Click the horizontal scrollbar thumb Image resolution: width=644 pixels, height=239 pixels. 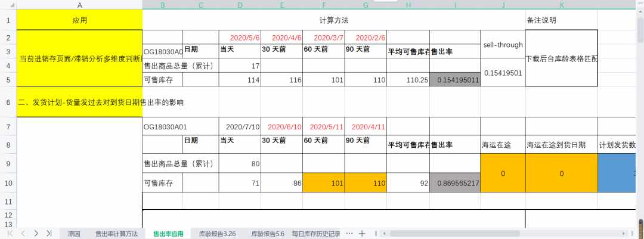pyautogui.click(x=454, y=234)
